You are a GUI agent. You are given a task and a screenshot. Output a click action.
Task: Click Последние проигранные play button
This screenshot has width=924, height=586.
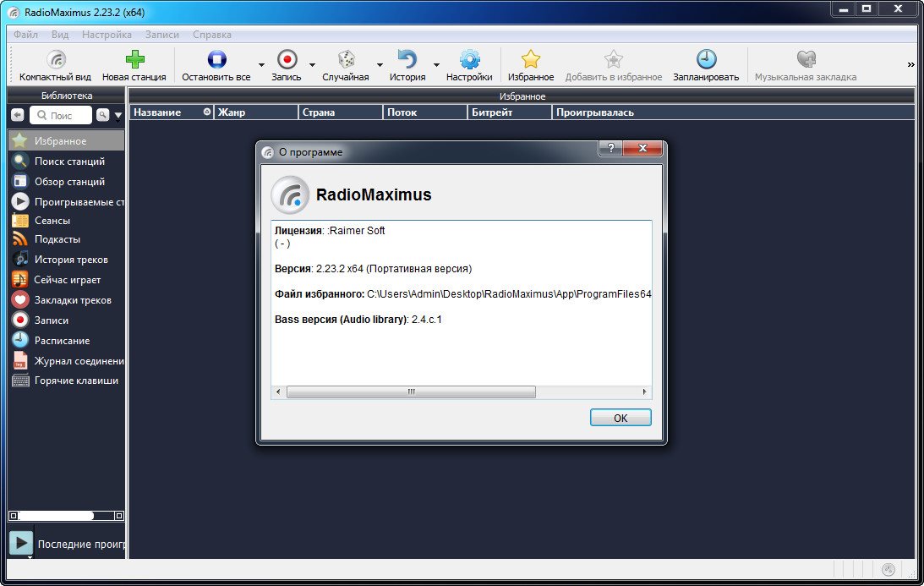(x=20, y=543)
